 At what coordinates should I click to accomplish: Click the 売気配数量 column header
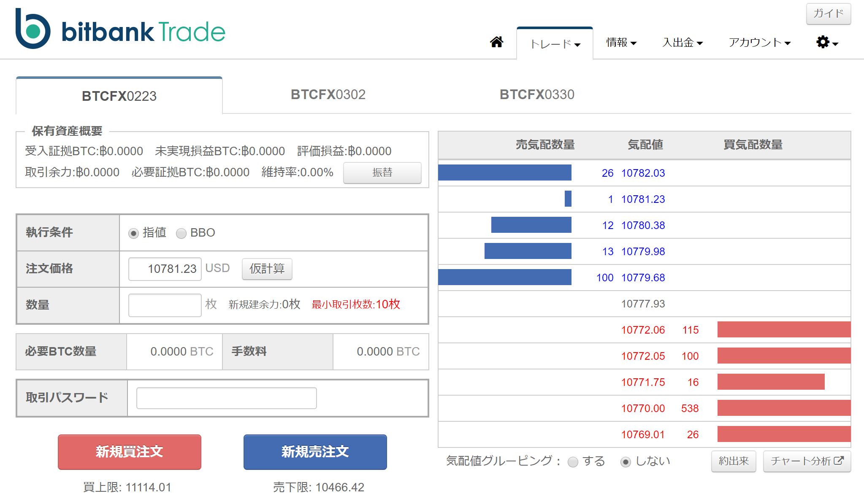tap(545, 145)
